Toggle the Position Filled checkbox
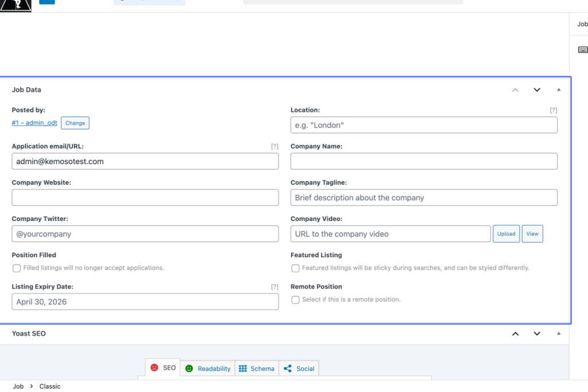This screenshot has width=588, height=392. tap(17, 269)
